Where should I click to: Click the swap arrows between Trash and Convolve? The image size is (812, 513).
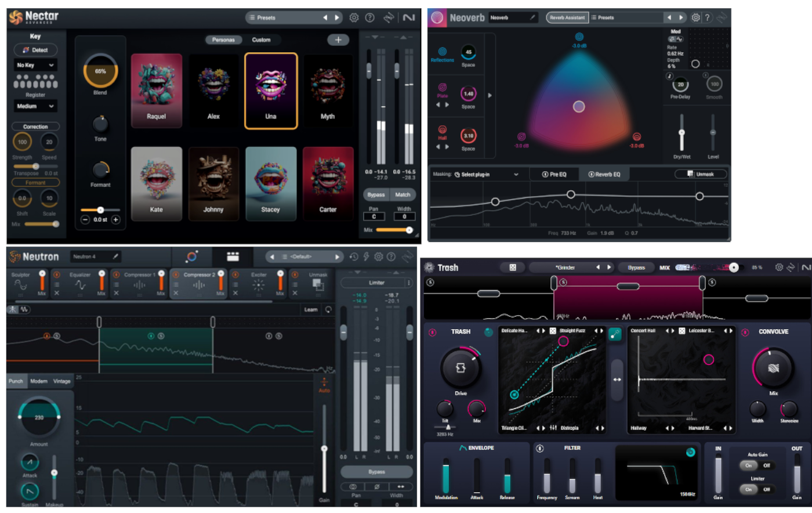[617, 380]
